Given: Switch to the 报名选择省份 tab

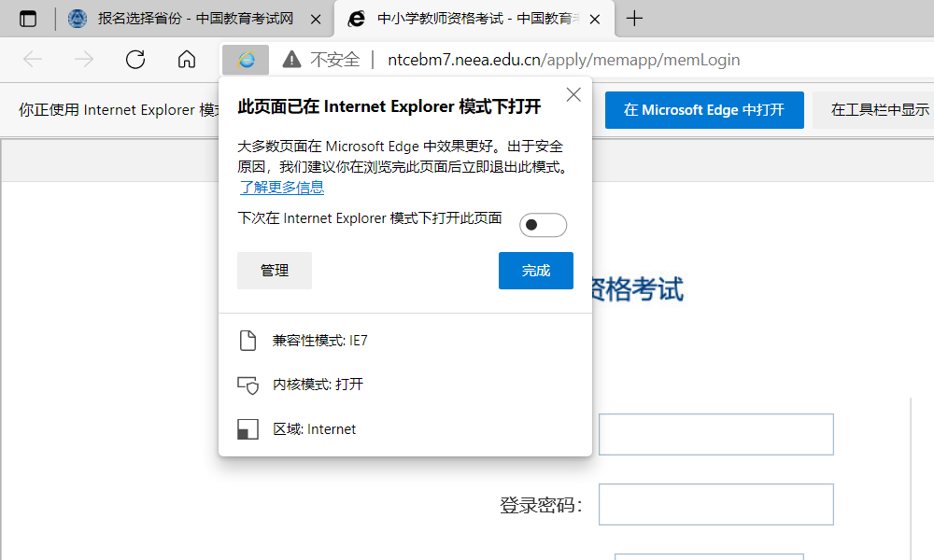Looking at the screenshot, I should [x=194, y=19].
